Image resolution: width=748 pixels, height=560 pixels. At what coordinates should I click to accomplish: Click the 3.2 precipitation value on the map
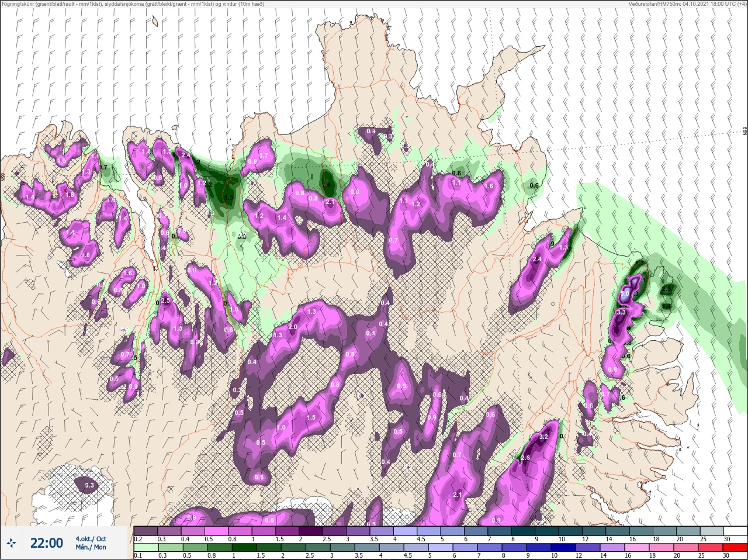coord(543,437)
